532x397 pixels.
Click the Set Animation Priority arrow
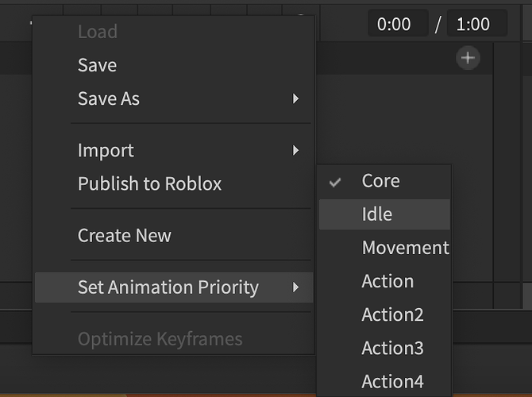[x=295, y=287]
